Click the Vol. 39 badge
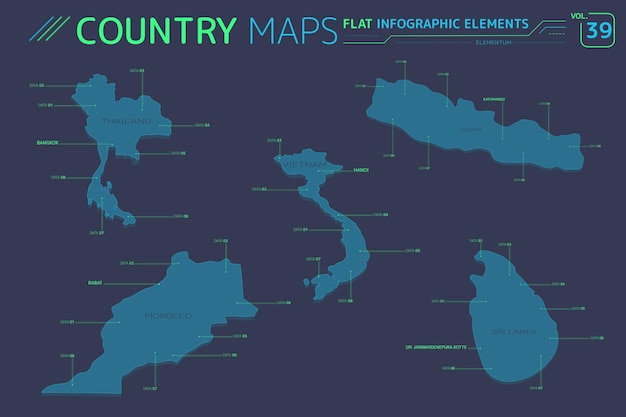This screenshot has width=626, height=417. [x=596, y=28]
